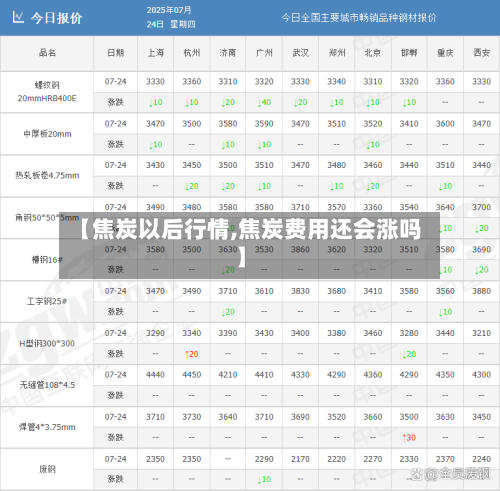Click the H型钢300*300 product name
The height and width of the screenshot is (491, 500).
pos(47,343)
